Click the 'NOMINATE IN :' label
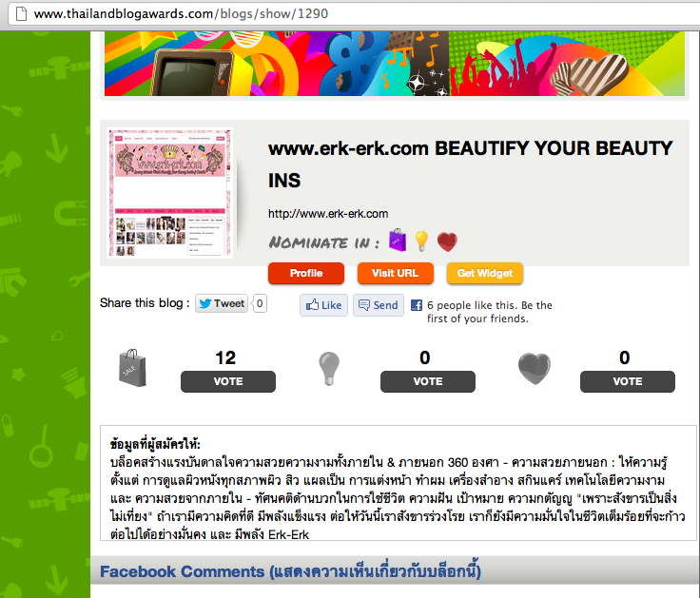Screen dimensions: 700x598 tap(323, 242)
